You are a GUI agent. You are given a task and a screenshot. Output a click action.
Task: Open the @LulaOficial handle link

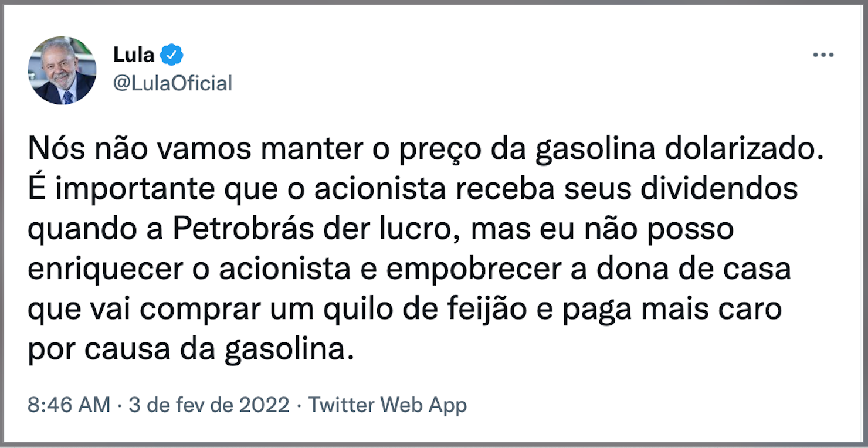click(172, 83)
